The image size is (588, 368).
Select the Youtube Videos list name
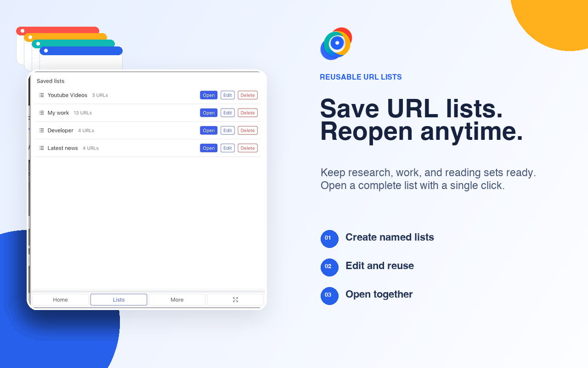tap(68, 95)
